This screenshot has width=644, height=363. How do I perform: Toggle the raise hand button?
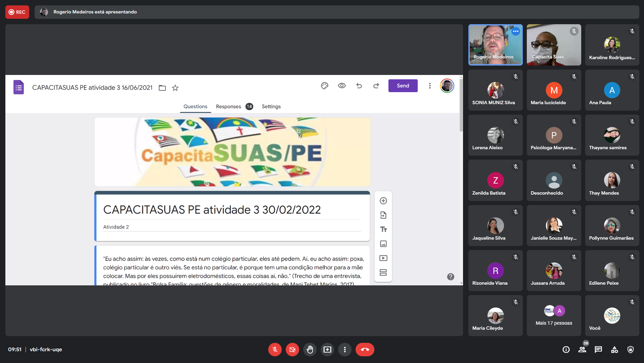(x=310, y=350)
